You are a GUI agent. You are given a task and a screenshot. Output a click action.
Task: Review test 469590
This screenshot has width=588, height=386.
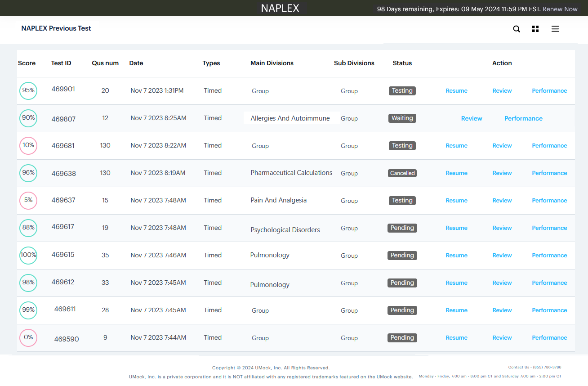(502, 338)
